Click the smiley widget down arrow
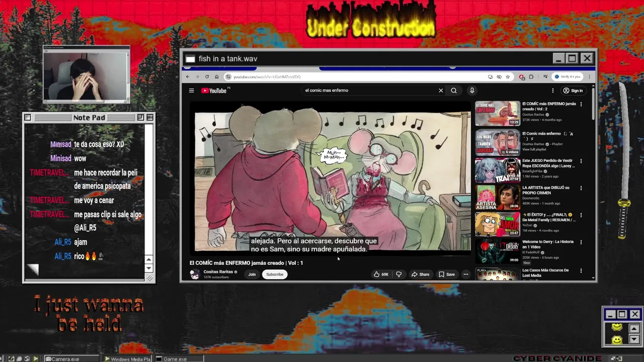Viewport: 644px width, 362px height. click(x=634, y=339)
